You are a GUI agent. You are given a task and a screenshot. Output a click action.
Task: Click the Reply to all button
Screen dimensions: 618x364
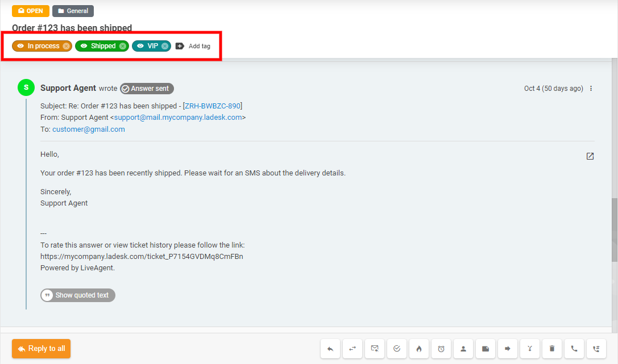pos(41,349)
